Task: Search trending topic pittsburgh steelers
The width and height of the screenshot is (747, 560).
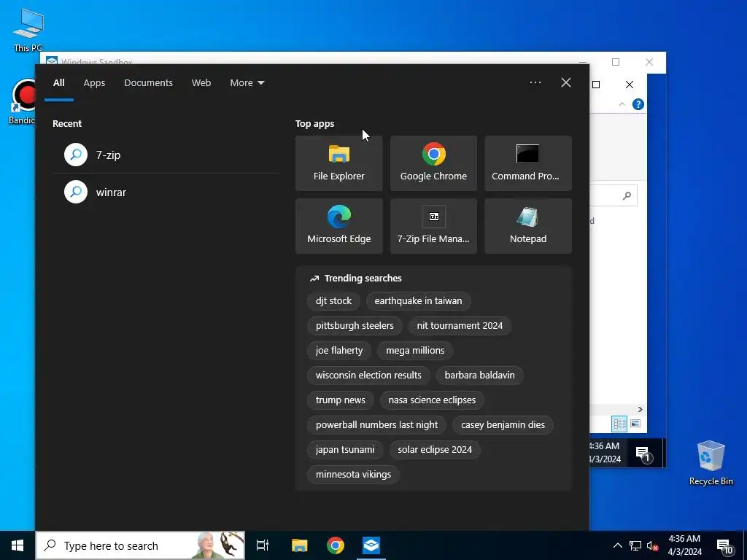Action: pos(355,326)
